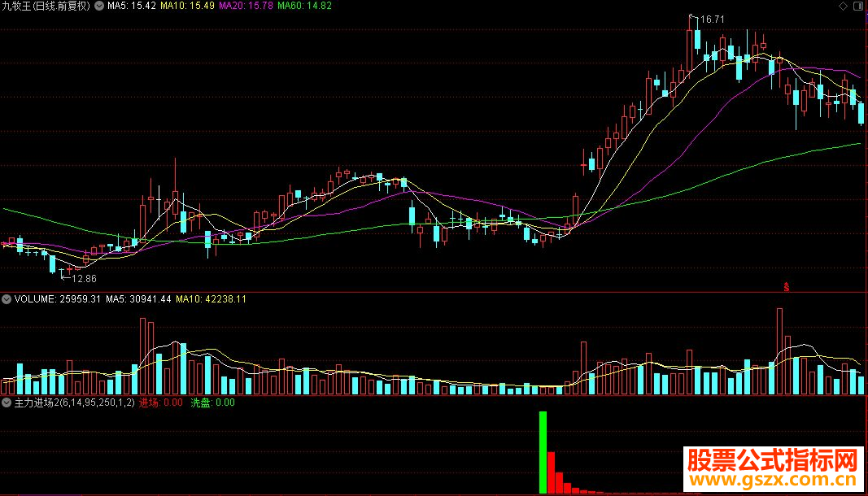This screenshot has width=868, height=496.
Task: Select MA10: 15.49 yellow label
Action: tap(188, 6)
